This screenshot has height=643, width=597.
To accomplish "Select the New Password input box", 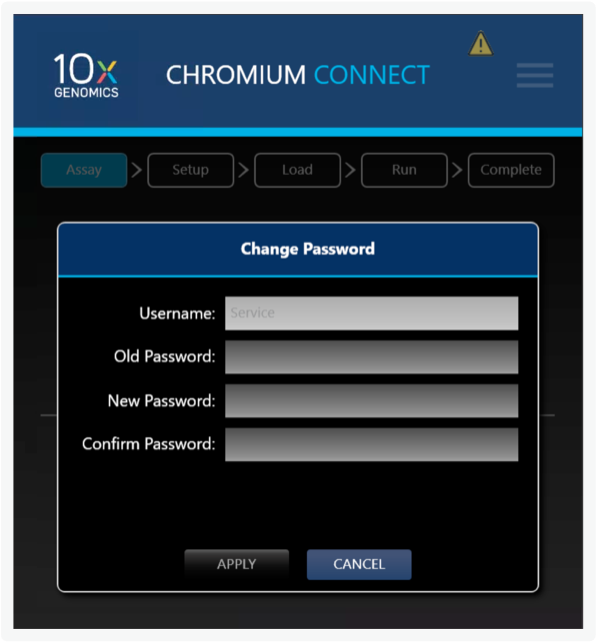I will 371,401.
